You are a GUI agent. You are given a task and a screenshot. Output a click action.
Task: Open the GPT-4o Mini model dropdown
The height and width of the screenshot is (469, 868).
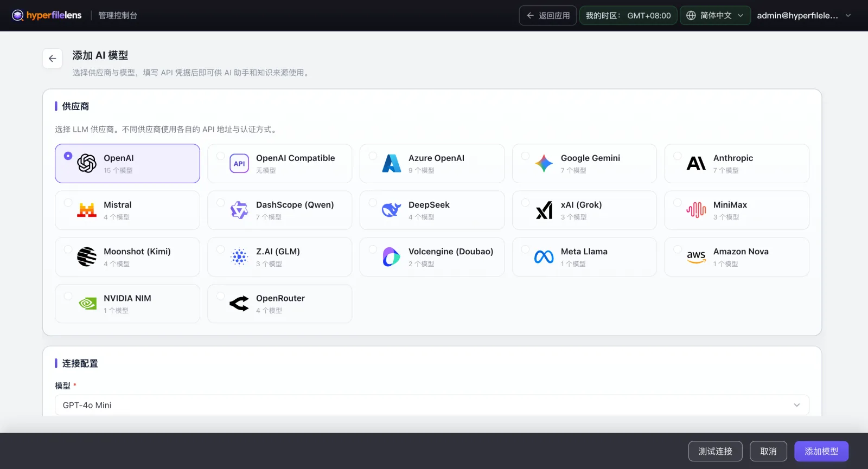click(432, 405)
